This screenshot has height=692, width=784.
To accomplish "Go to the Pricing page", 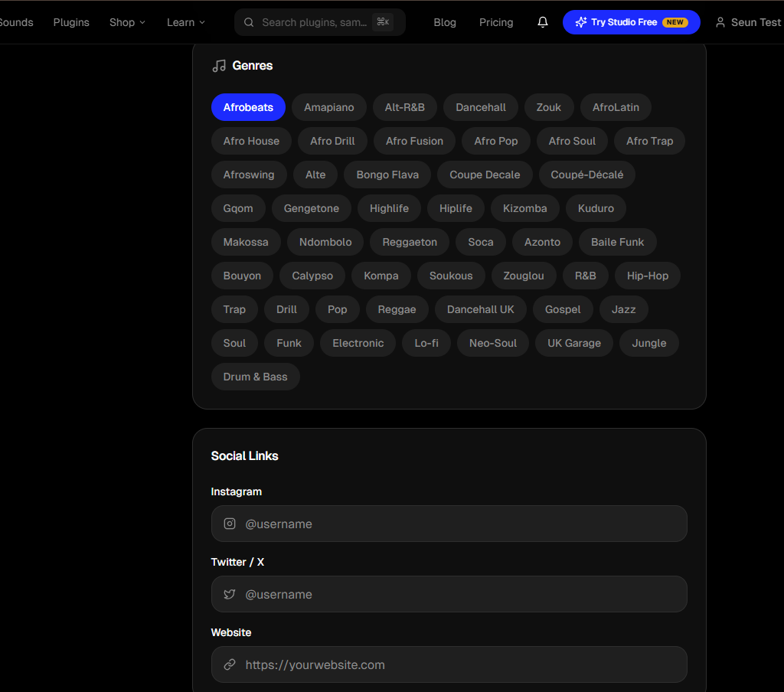I will 496,22.
